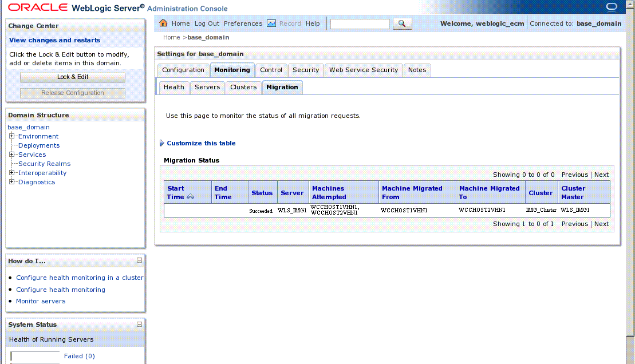Collapse the How do I panel
Viewport: 635px width, 364px height.
tap(139, 260)
